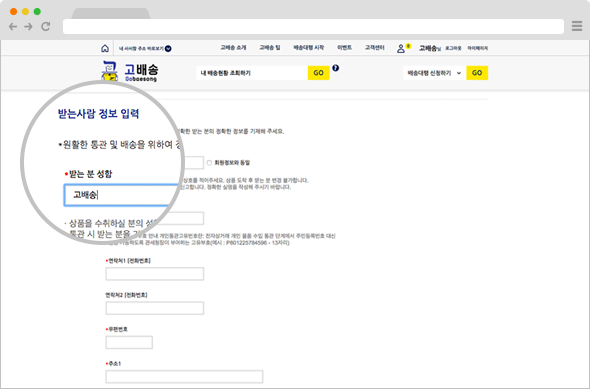Click the 로그아웃 link

click(453, 48)
